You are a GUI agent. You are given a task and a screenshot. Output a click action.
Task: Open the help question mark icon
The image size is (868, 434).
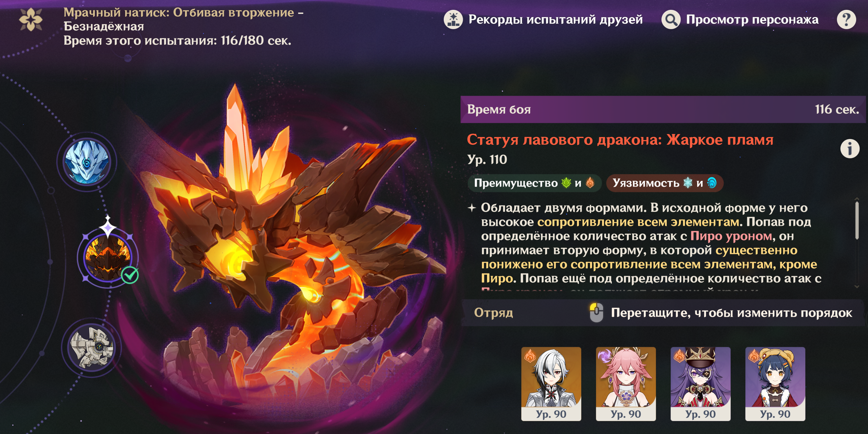846,19
